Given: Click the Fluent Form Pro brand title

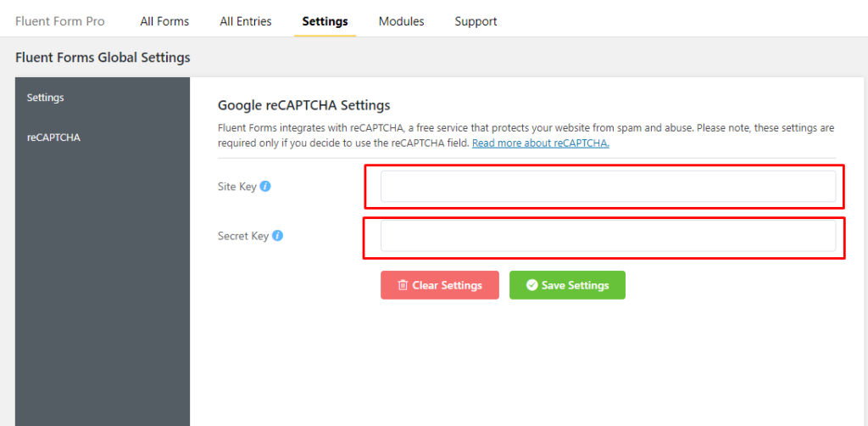Looking at the screenshot, I should (x=60, y=21).
